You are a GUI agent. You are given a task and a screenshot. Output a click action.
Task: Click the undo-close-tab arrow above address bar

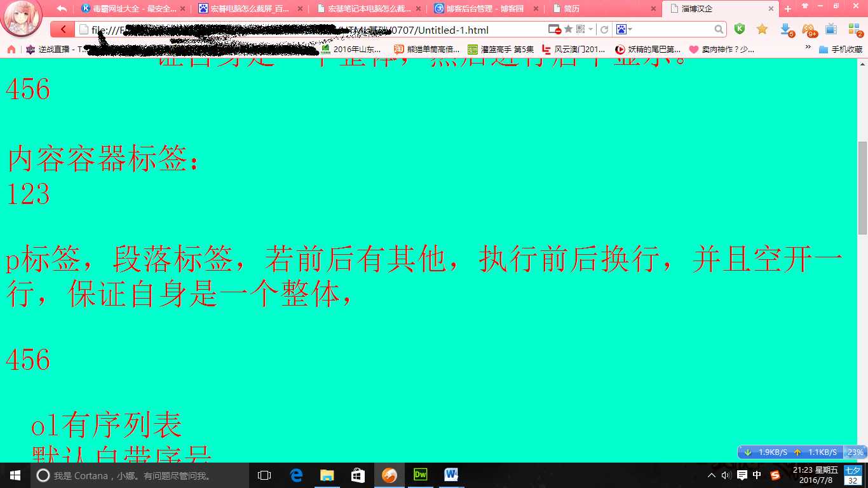62,9
